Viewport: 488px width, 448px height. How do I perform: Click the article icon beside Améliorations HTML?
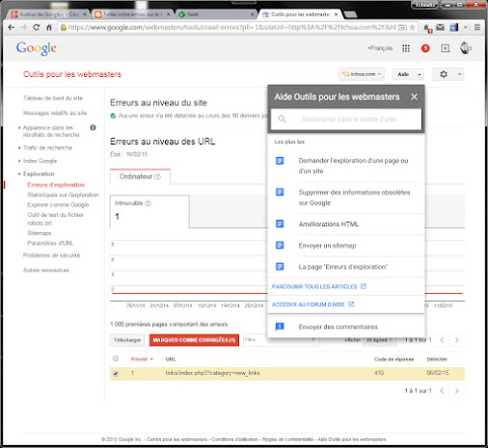click(x=280, y=224)
